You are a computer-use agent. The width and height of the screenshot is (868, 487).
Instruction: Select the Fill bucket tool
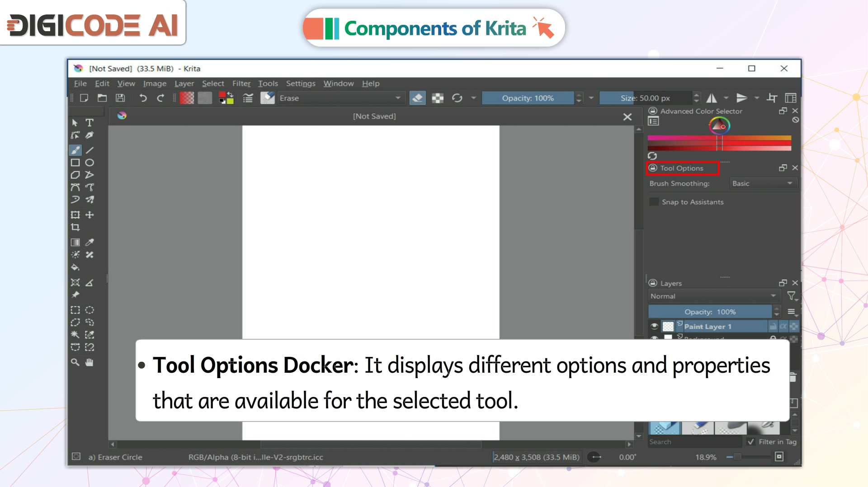click(75, 267)
